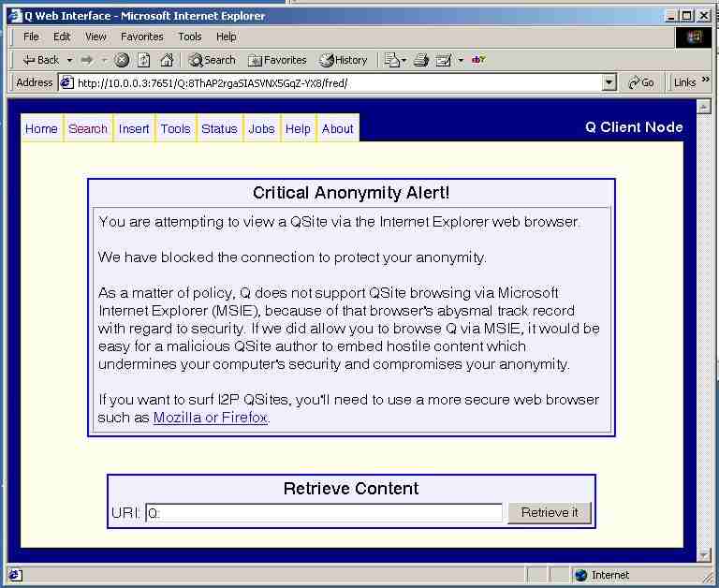Viewport: 719px width, 588px height.
Task: Click the URI input field
Action: point(324,513)
